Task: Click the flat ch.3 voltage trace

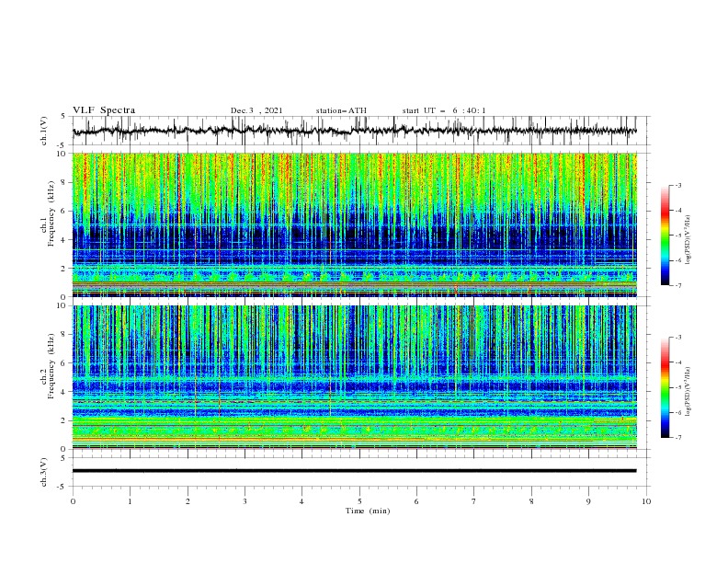Action: [x=354, y=471]
